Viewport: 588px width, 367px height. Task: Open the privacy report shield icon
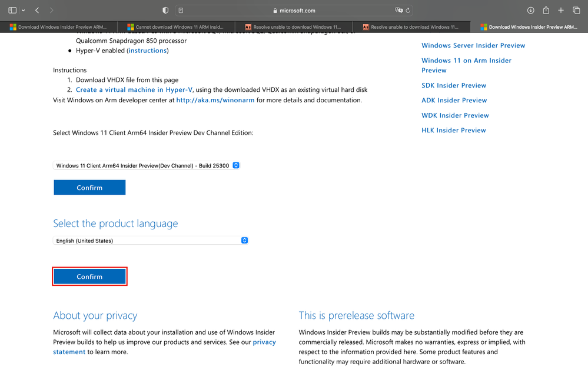165,11
